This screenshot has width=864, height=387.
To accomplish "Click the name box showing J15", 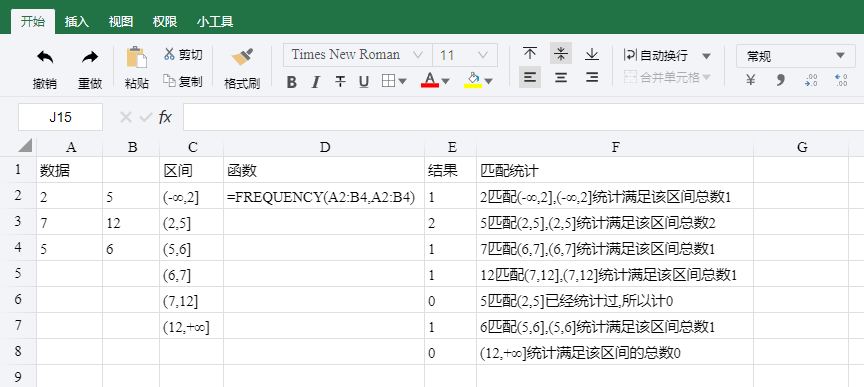I will (60, 117).
